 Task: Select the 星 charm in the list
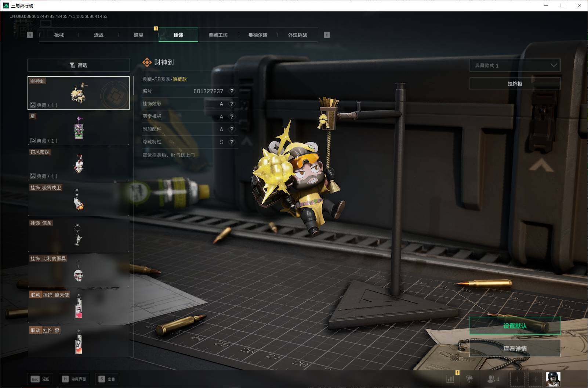pyautogui.click(x=79, y=128)
